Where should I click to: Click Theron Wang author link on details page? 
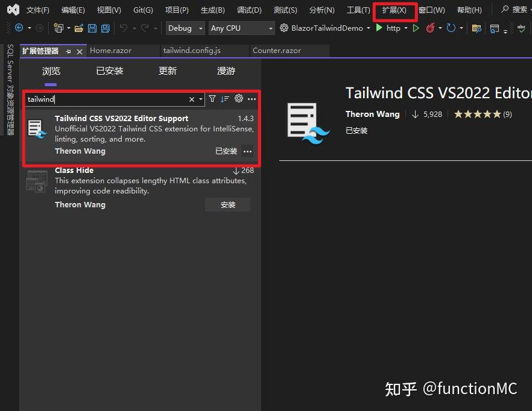[x=372, y=114]
